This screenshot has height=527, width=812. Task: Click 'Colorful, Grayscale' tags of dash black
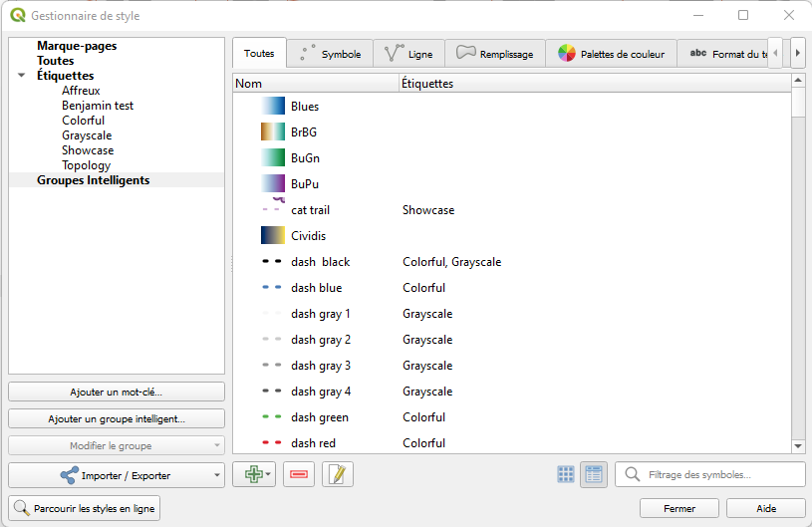(x=451, y=261)
